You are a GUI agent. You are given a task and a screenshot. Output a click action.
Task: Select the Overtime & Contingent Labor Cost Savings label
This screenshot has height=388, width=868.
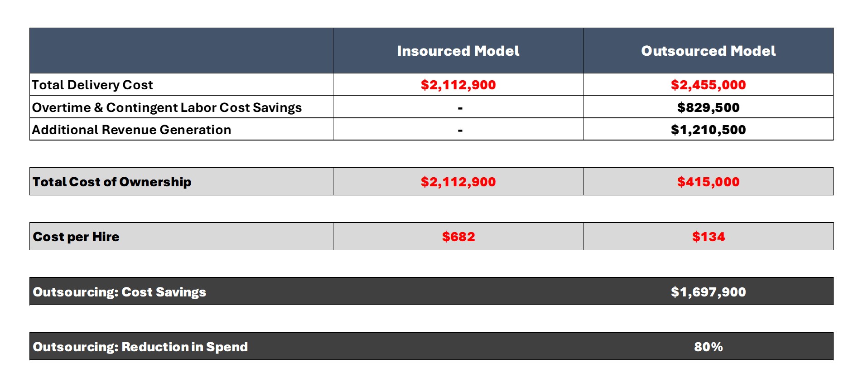coord(167,107)
